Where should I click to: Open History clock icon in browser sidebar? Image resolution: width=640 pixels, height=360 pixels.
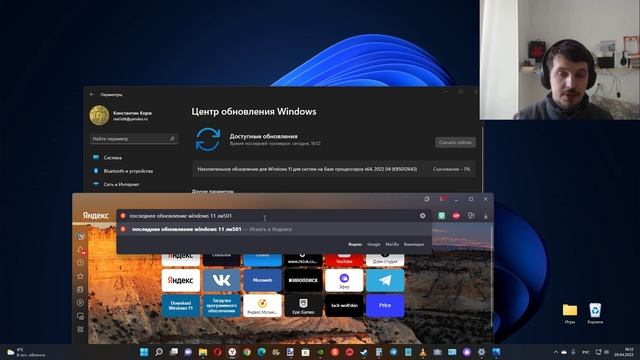click(80, 263)
